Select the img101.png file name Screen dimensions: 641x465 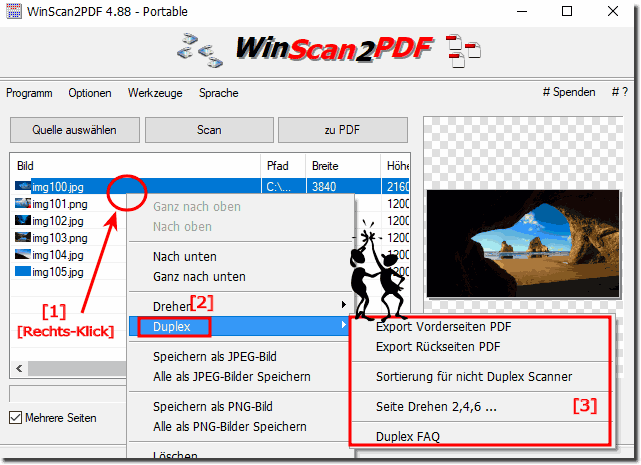(60, 204)
